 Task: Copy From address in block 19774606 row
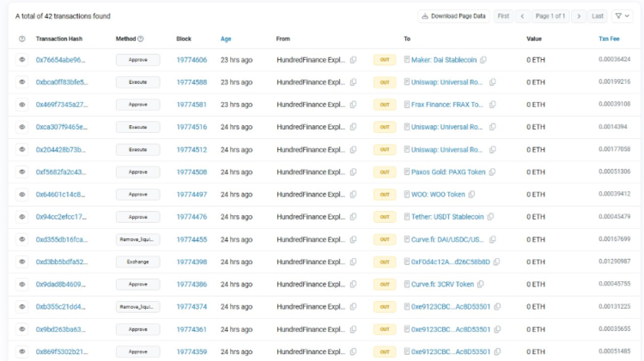[353, 60]
